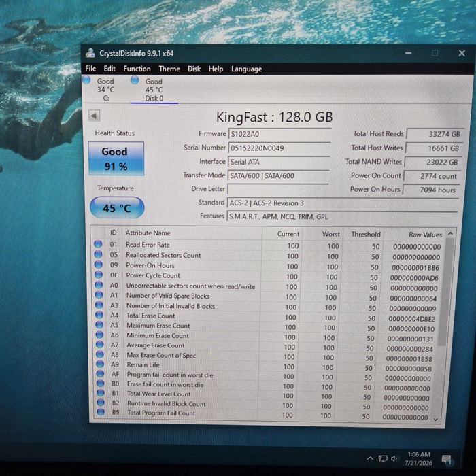
Task: Click the Threshold column header
Action: point(366,234)
